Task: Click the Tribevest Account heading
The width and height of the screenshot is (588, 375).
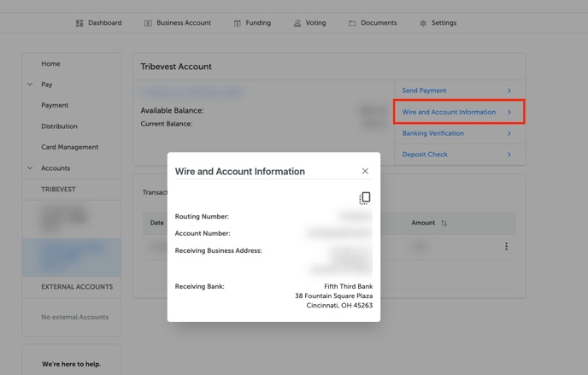Action: click(176, 67)
